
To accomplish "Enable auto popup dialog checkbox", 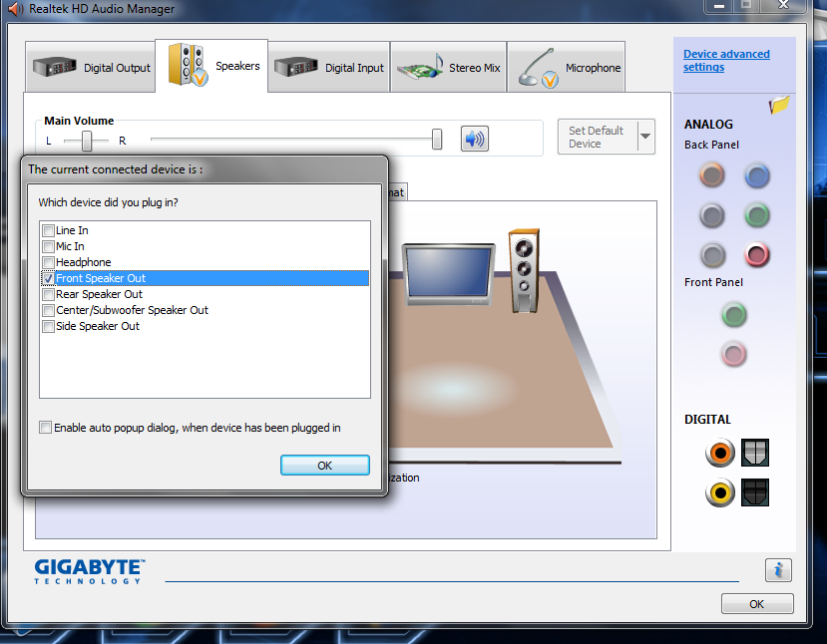I will (x=45, y=428).
